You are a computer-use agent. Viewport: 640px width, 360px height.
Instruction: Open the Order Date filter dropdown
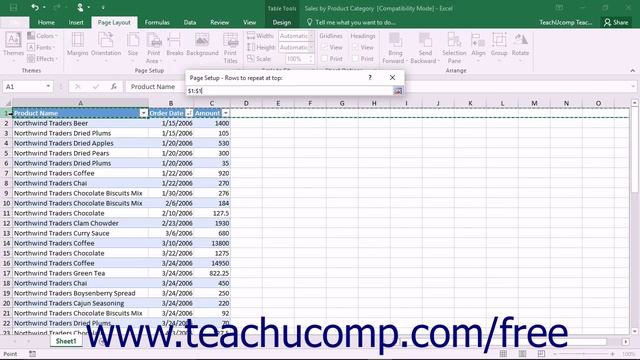pyautogui.click(x=189, y=113)
